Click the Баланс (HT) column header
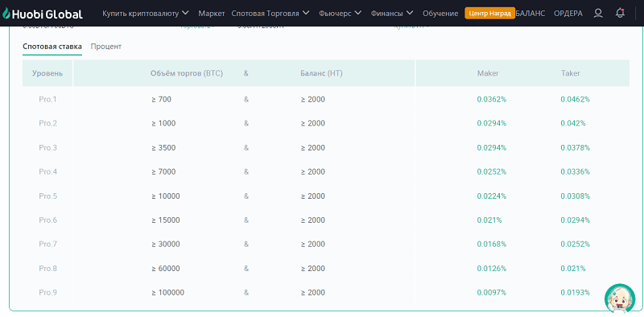Viewport: 644px width, 317px height. 321,73
